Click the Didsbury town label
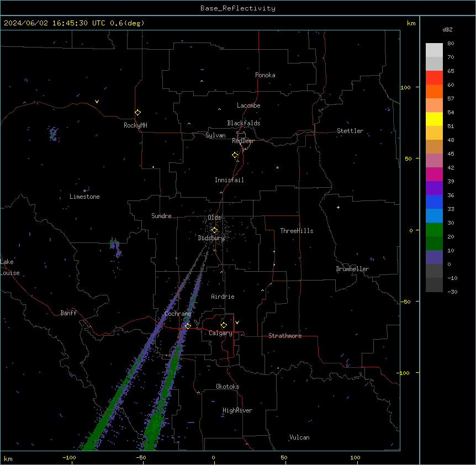The height and width of the screenshot is (465, 476). click(x=211, y=238)
